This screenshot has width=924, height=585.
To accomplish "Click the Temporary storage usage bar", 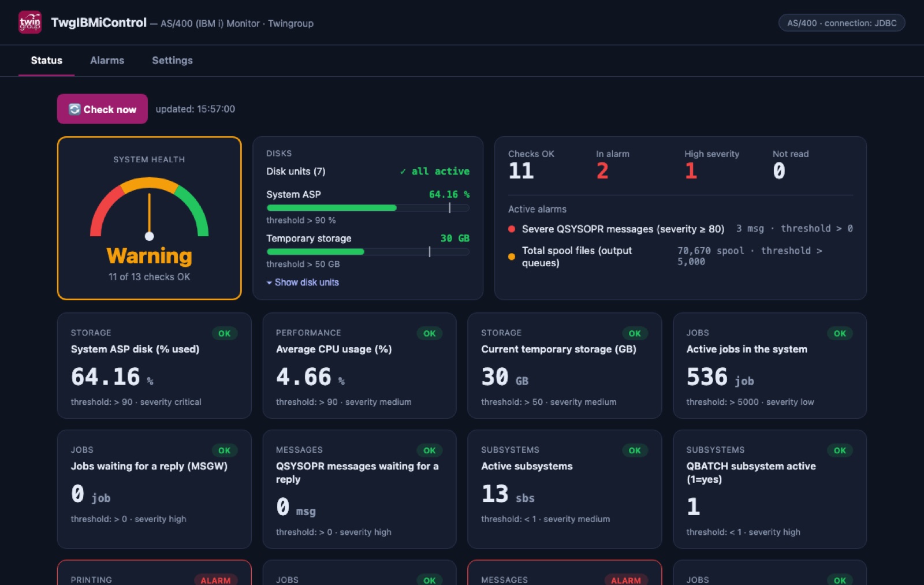I will [368, 252].
